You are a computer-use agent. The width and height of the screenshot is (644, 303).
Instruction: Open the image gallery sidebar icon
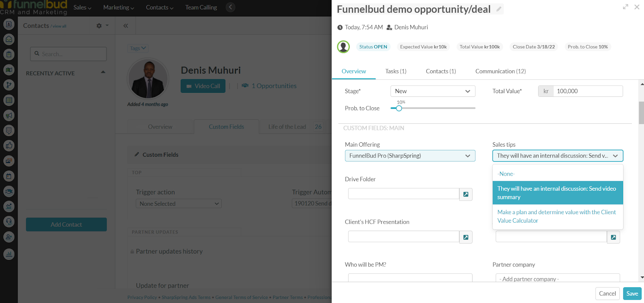[9, 161]
